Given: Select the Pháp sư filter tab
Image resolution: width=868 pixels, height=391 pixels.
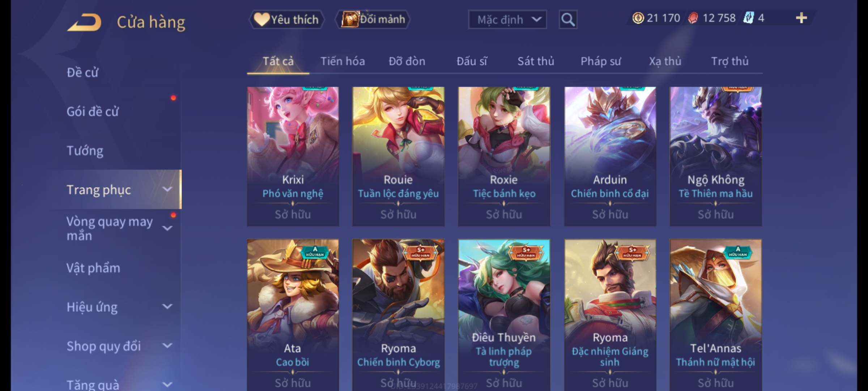Looking at the screenshot, I should pos(600,61).
